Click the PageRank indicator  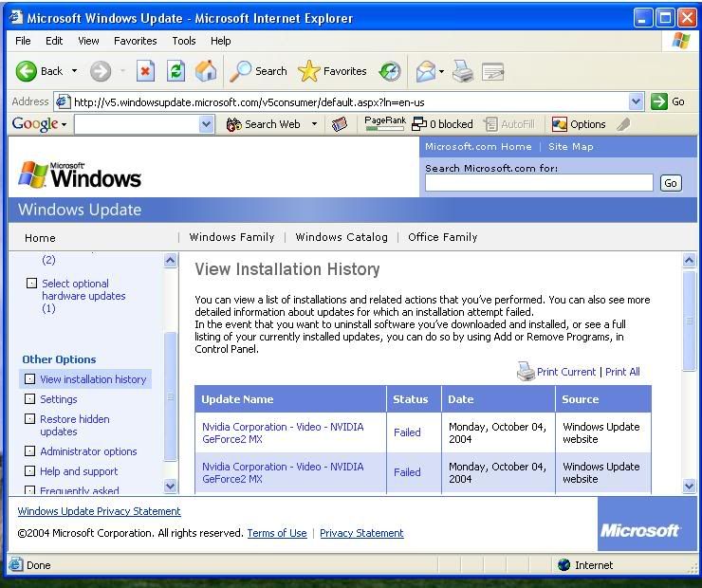(385, 123)
